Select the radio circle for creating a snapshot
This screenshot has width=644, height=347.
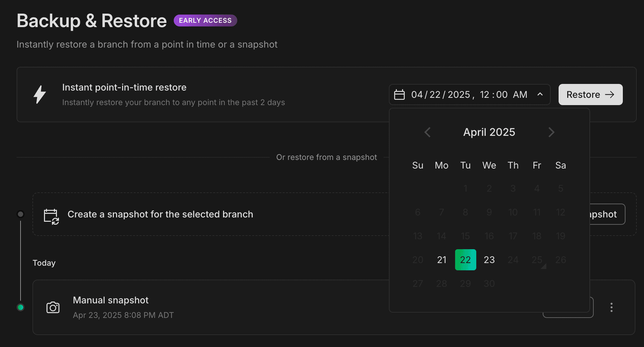click(x=20, y=214)
